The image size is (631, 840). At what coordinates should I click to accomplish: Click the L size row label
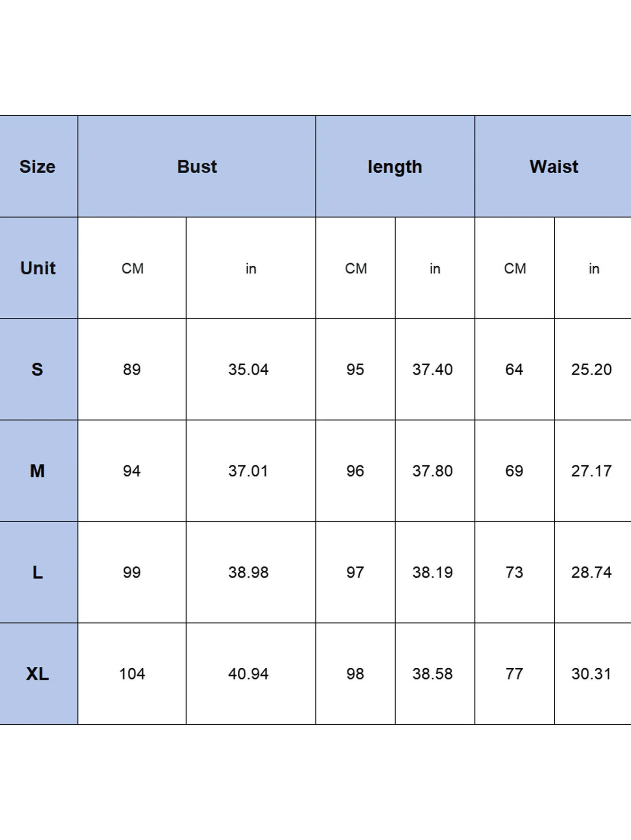click(39, 572)
